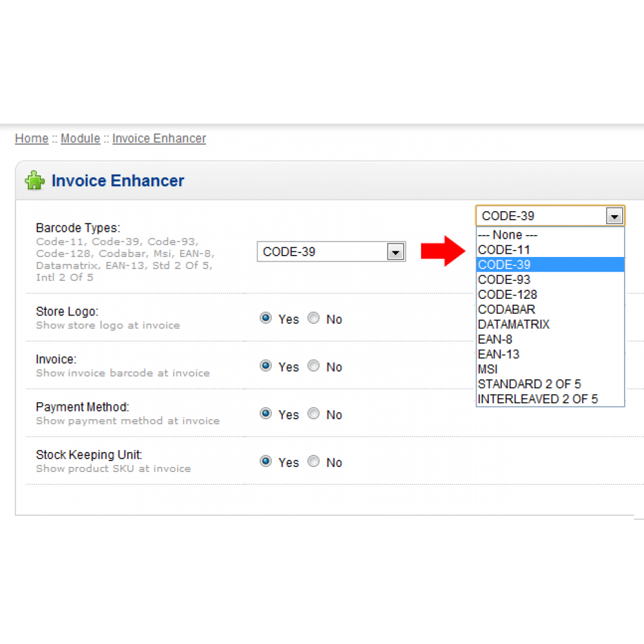Viewport: 644px width, 644px height.
Task: Open the Module breadcrumb link
Action: [80, 138]
